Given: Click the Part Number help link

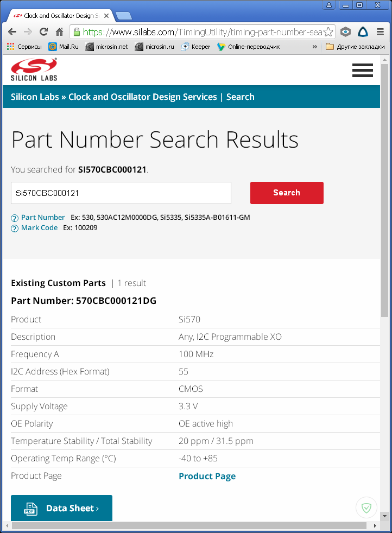Looking at the screenshot, I should 43,217.
